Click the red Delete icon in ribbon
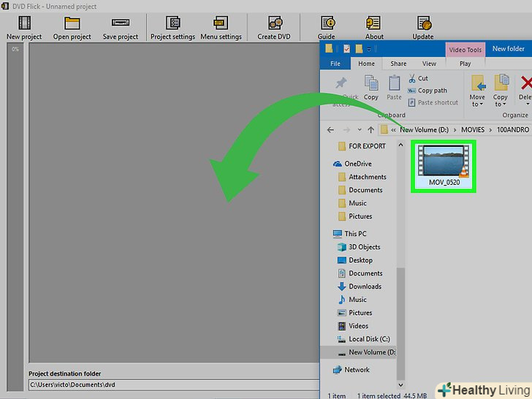532x399 pixels. (526, 83)
